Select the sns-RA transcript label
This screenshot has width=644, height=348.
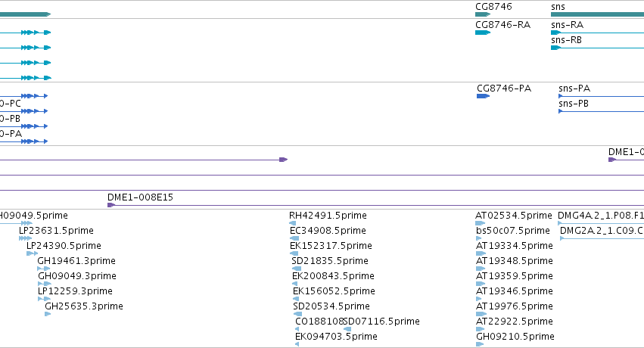pos(567,25)
